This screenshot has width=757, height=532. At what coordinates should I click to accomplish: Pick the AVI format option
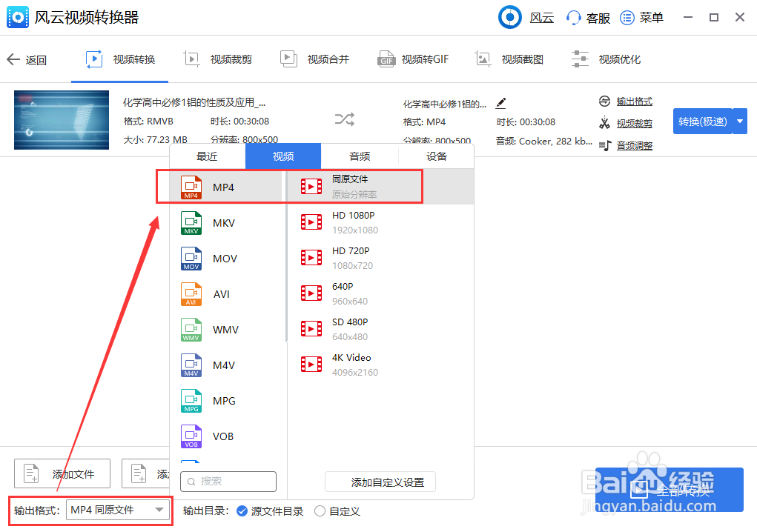pos(221,293)
